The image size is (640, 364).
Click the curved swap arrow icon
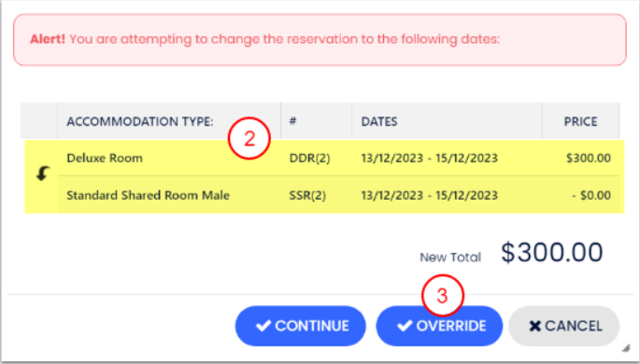coord(42,174)
